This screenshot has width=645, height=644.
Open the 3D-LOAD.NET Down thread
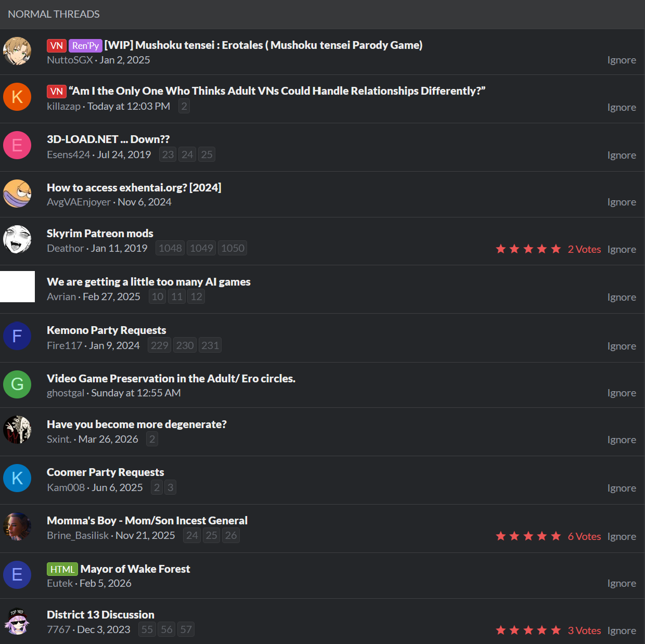[108, 139]
